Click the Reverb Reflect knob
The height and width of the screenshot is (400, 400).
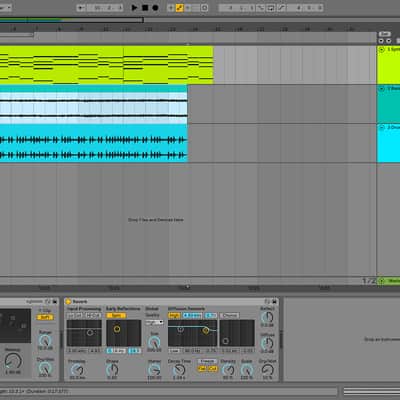[x=267, y=317]
